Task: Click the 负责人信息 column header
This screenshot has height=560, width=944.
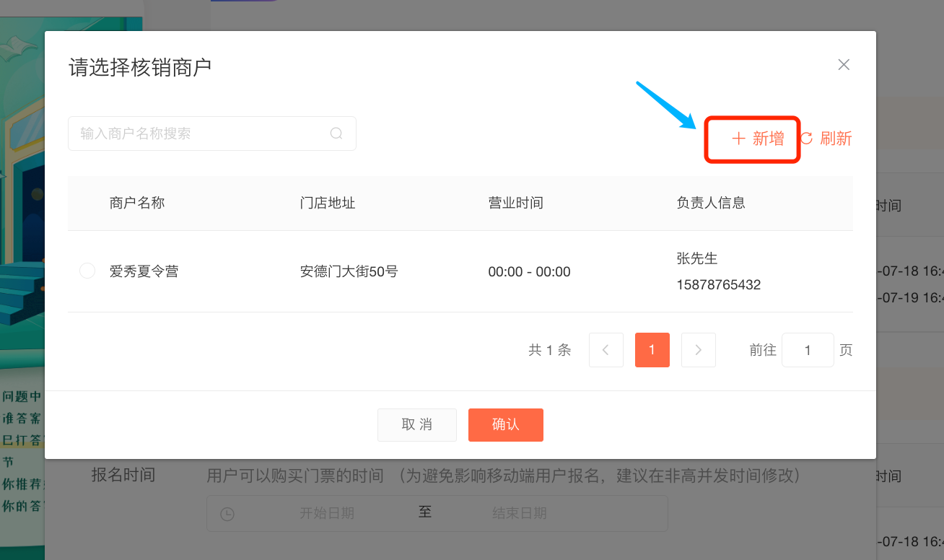Action: [x=710, y=203]
